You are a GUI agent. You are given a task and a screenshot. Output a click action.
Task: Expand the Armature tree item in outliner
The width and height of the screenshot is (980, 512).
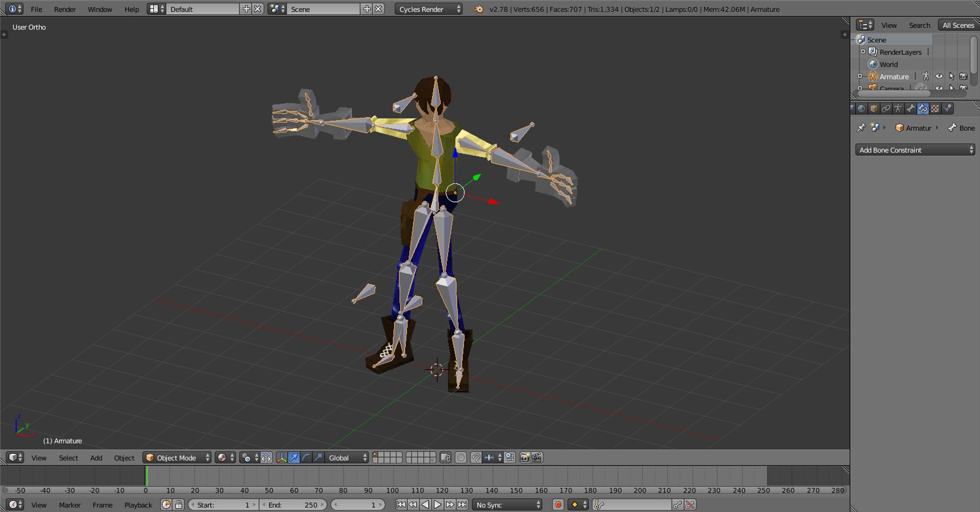coord(860,76)
